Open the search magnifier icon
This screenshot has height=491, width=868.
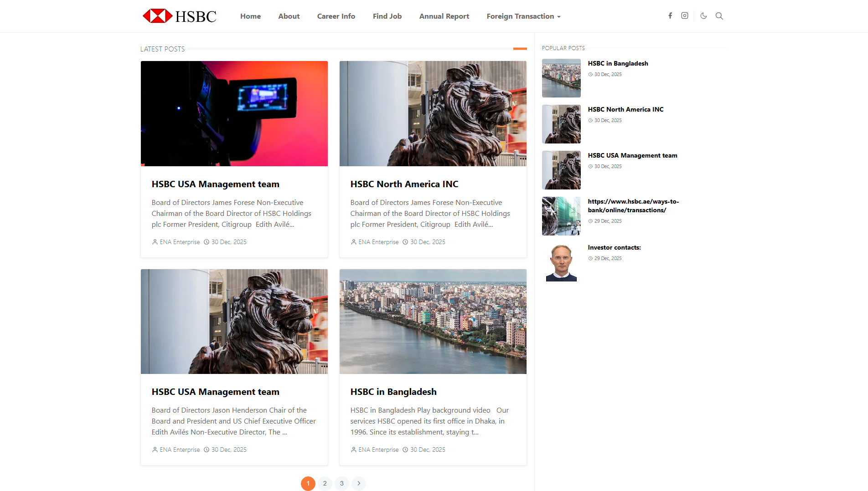pos(719,16)
